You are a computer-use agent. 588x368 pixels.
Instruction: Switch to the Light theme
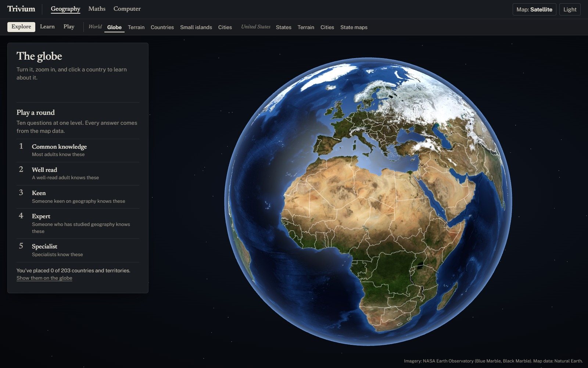pos(570,10)
